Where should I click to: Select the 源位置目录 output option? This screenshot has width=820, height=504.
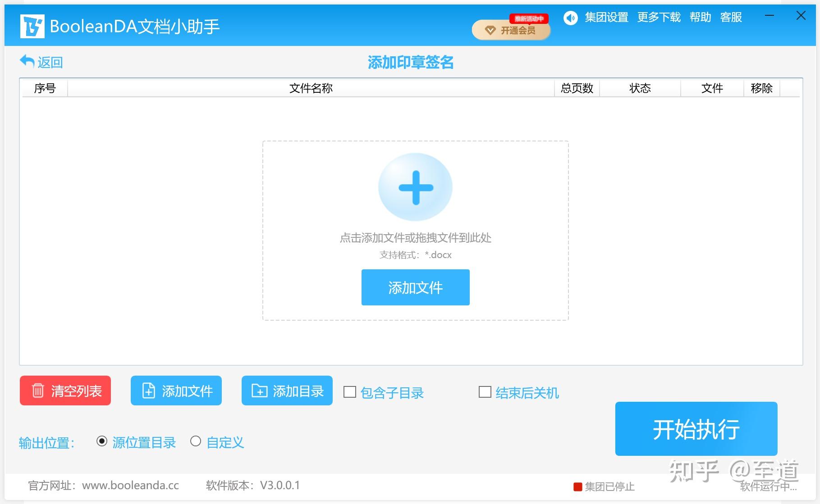point(102,441)
